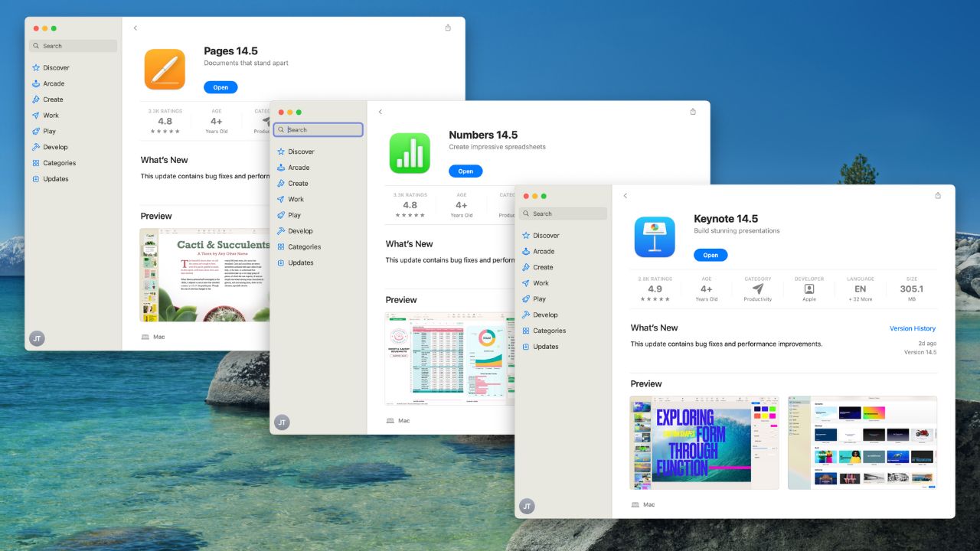Focus the Search field in the Keynote window
This screenshot has width=980, height=551.
coord(563,214)
